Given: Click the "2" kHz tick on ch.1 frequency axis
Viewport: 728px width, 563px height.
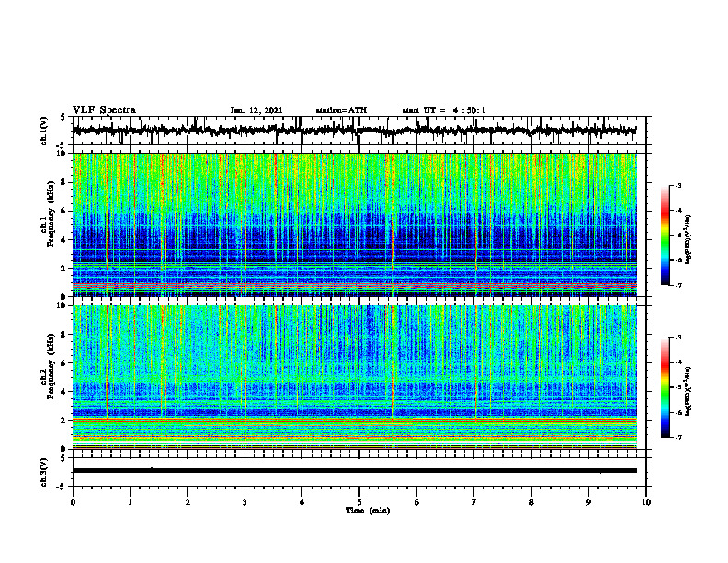Looking at the screenshot, I should coord(64,268).
